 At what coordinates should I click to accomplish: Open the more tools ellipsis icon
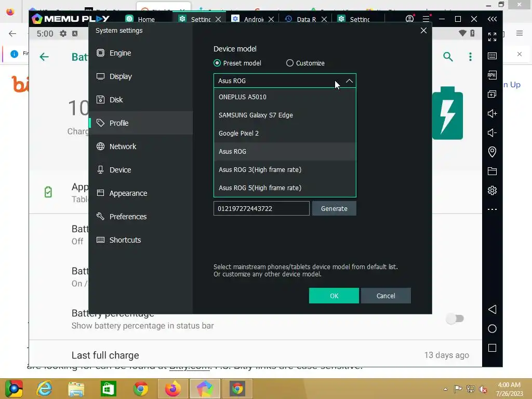(x=492, y=209)
